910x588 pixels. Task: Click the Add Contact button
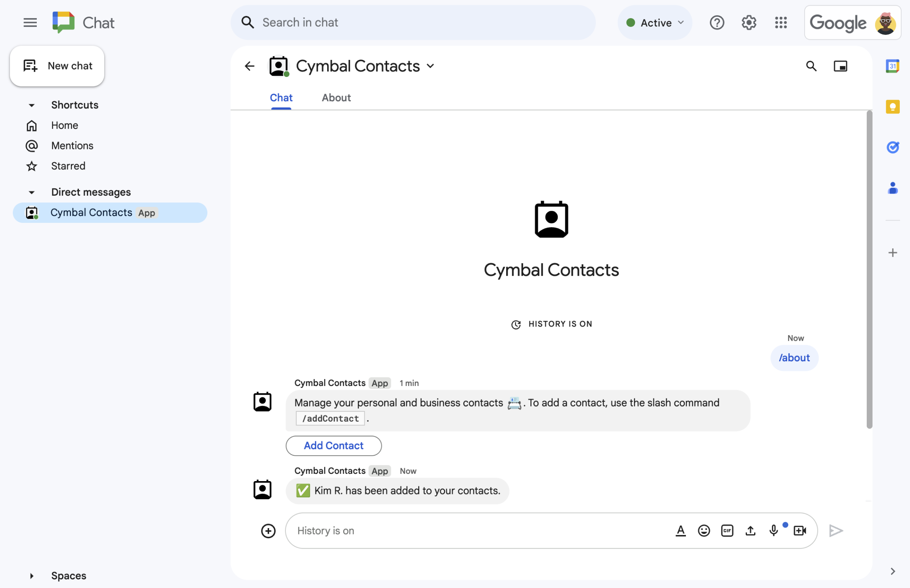[334, 445]
